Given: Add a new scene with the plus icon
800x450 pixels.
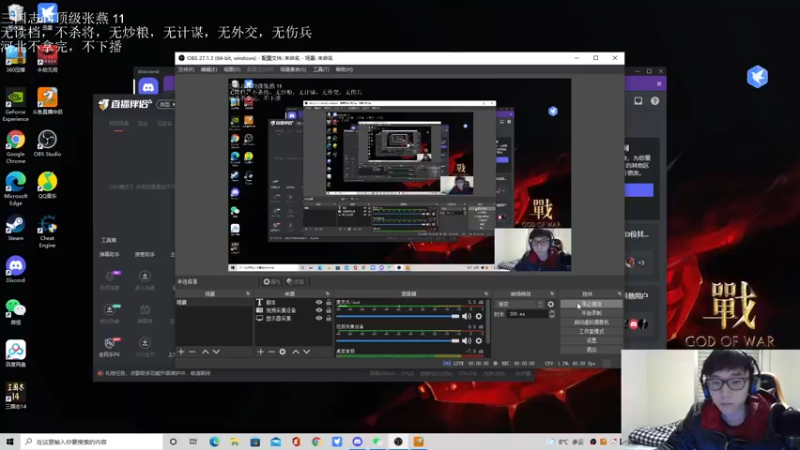Looking at the screenshot, I should pyautogui.click(x=181, y=352).
